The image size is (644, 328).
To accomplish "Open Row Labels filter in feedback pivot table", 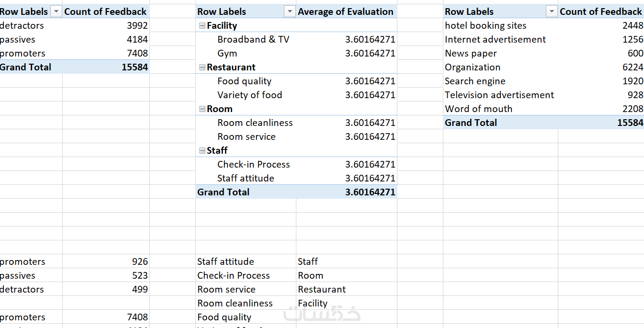I will [56, 11].
